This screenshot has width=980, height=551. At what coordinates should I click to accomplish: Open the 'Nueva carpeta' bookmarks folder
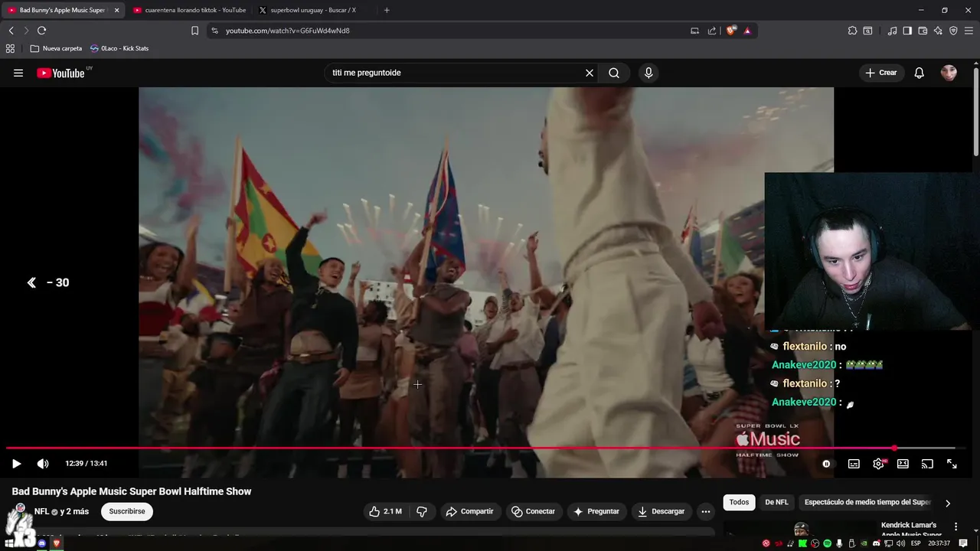click(56, 48)
